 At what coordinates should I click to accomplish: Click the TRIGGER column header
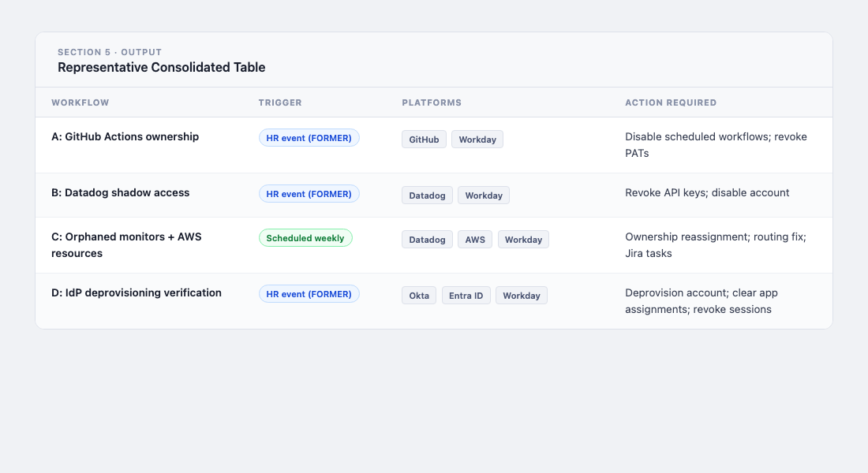coord(280,102)
